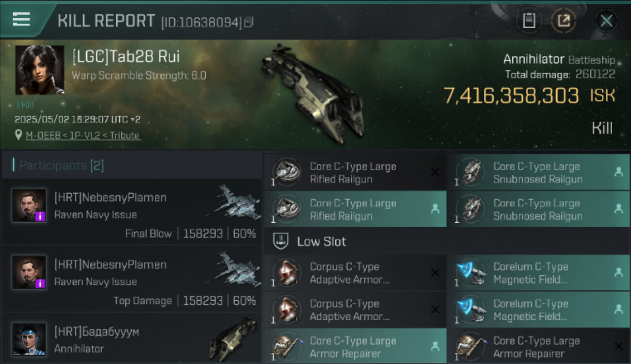The width and height of the screenshot is (631, 364).
Task: Toggle X marker on first Corpus Adaptive Armor
Action: [435, 273]
